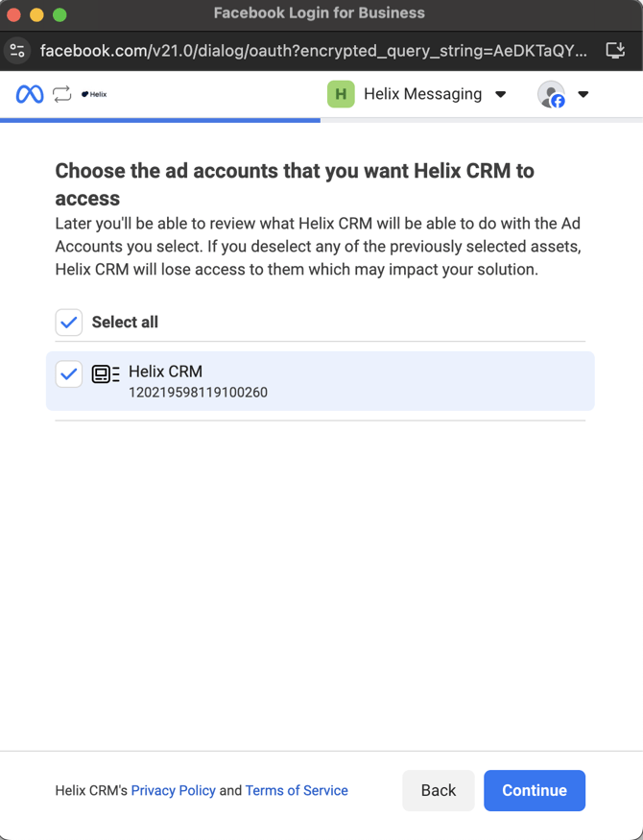The image size is (643, 840).
Task: Expand the Helix Messaging business dropdown
Action: 500,94
